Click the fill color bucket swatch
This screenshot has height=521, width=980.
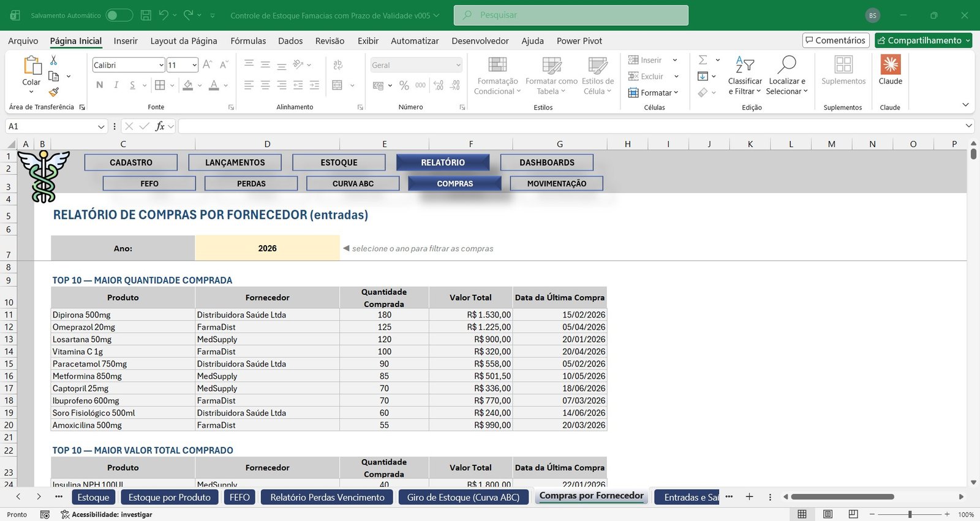pyautogui.click(x=188, y=85)
